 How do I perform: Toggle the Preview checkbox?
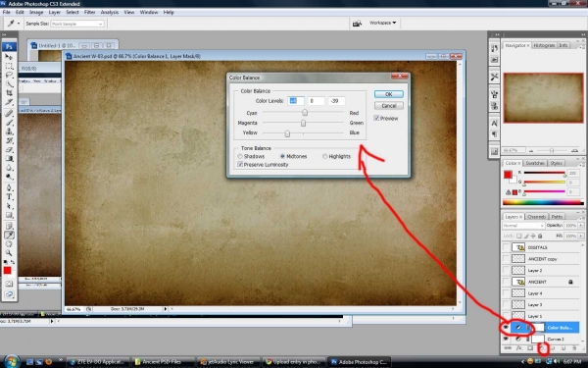coord(376,118)
